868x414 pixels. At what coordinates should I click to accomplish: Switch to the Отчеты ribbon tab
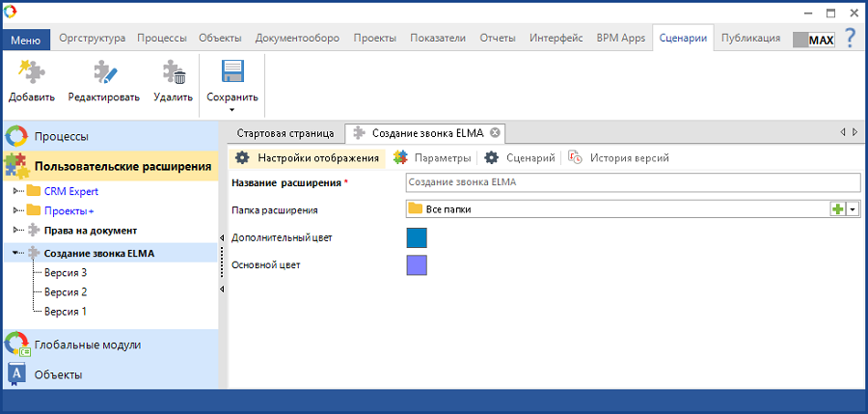[x=497, y=39]
